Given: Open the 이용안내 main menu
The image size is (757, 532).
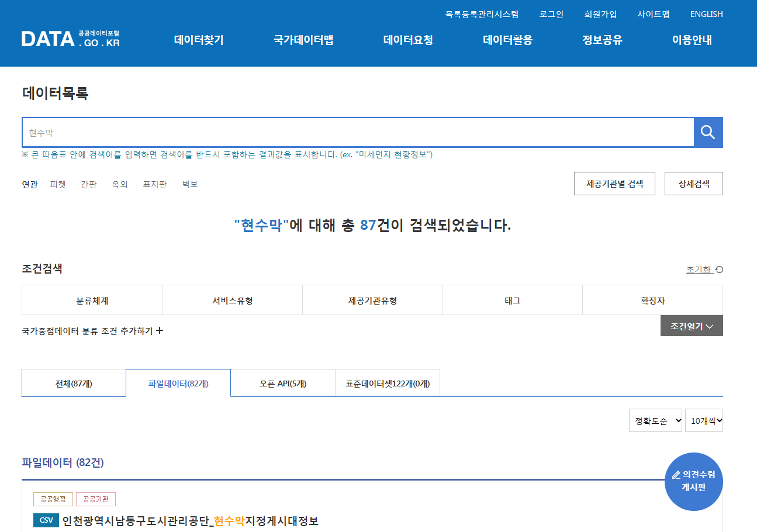Looking at the screenshot, I should pyautogui.click(x=692, y=40).
